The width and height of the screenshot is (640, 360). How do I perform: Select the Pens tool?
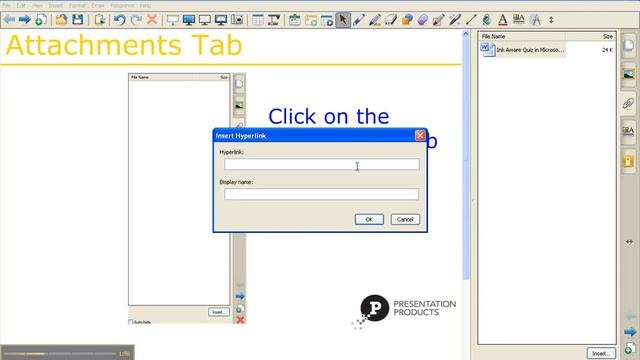click(x=359, y=19)
